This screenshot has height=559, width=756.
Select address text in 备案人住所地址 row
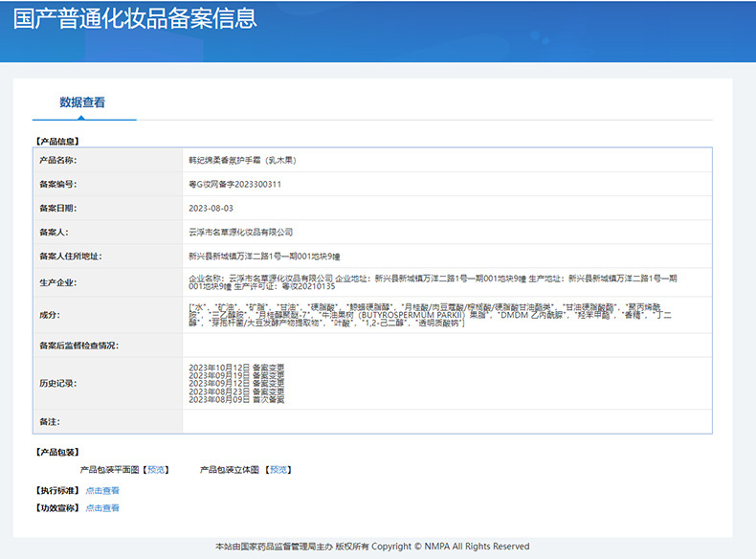pyautogui.click(x=264, y=257)
